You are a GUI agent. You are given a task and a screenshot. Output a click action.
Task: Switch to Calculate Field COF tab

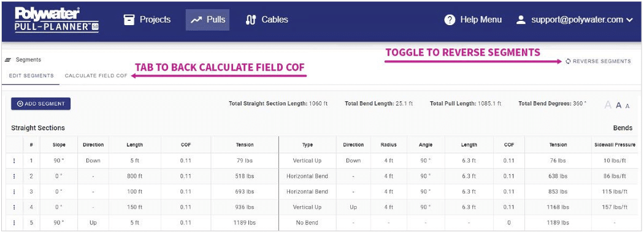click(96, 76)
